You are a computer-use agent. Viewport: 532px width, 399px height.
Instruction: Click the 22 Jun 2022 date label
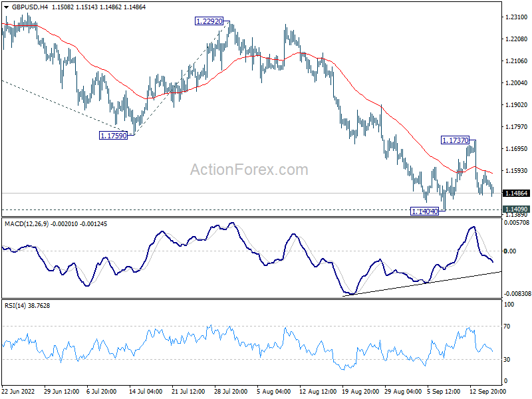click(19, 392)
